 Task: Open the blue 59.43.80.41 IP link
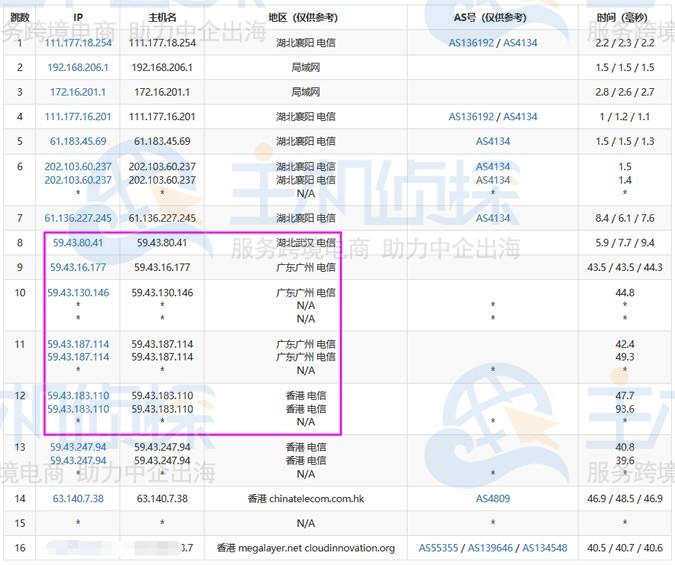click(x=78, y=242)
